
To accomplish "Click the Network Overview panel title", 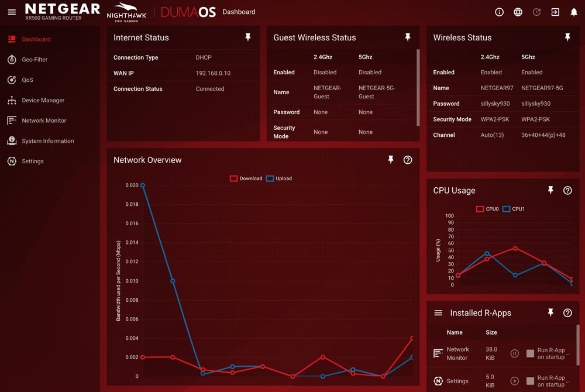I will pos(147,160).
